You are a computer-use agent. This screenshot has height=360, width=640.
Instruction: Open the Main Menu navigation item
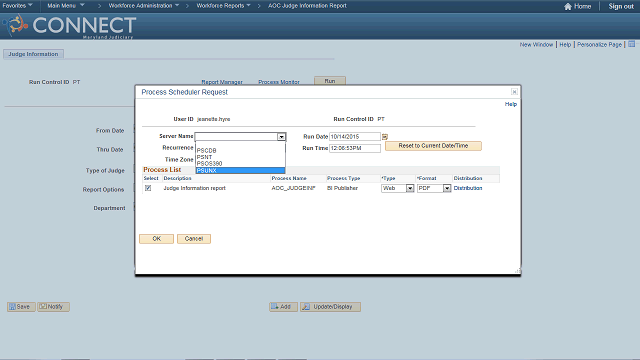coord(66,6)
